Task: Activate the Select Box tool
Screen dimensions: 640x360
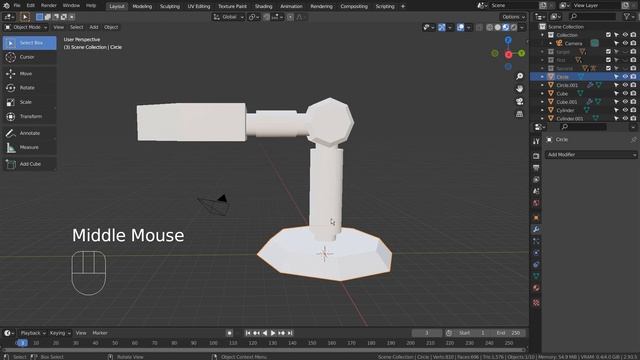Action: pos(29,43)
